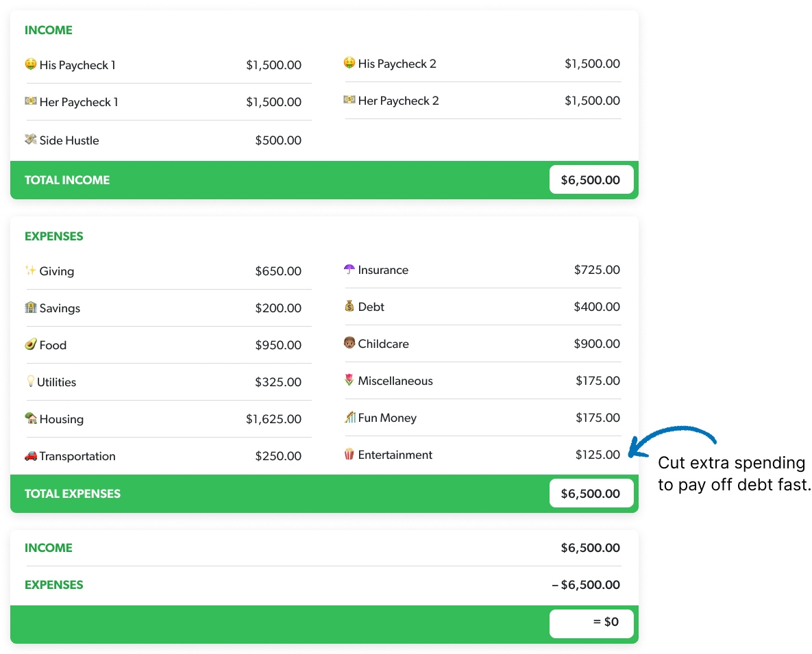
Task: Click the Total Expenses $6,500.00 box
Action: point(591,494)
